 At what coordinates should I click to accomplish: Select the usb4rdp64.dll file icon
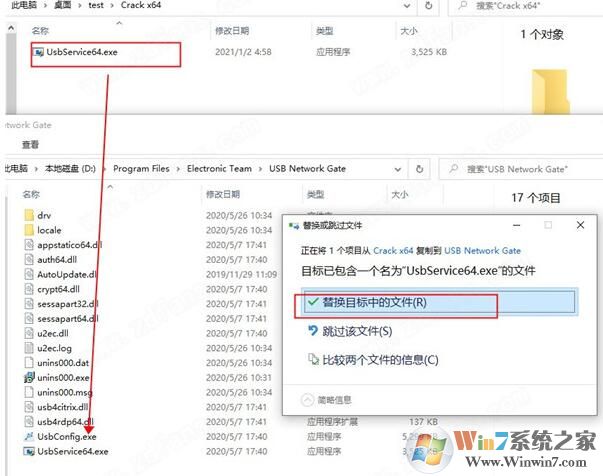(x=29, y=422)
